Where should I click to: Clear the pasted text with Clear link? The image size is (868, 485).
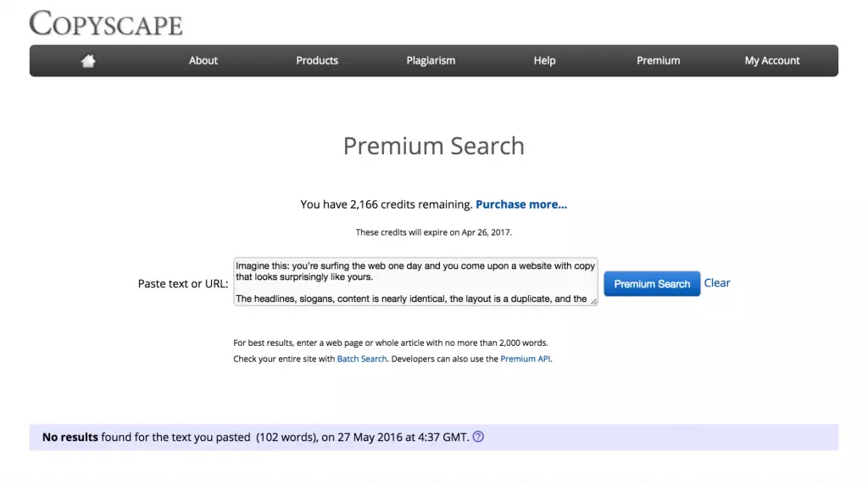pos(717,283)
